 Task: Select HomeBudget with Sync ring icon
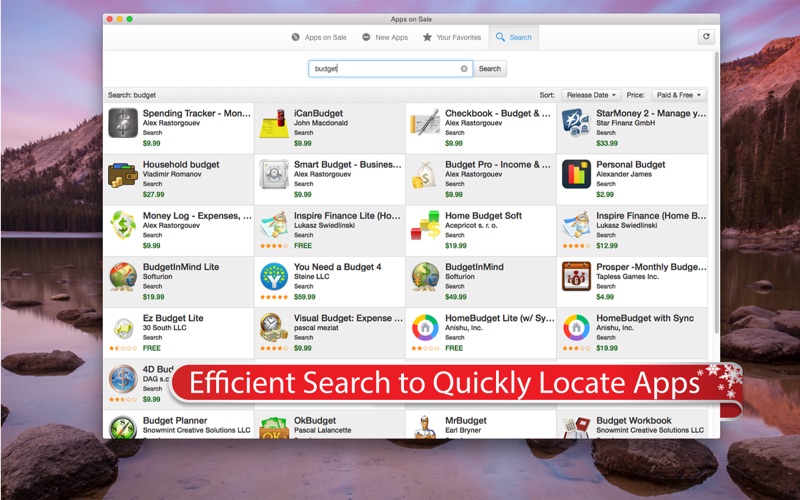577,328
